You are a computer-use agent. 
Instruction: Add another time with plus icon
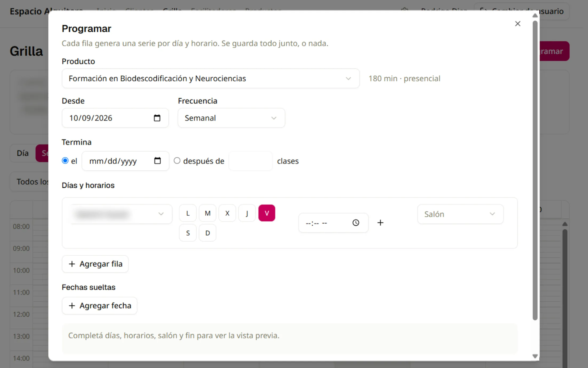(380, 223)
